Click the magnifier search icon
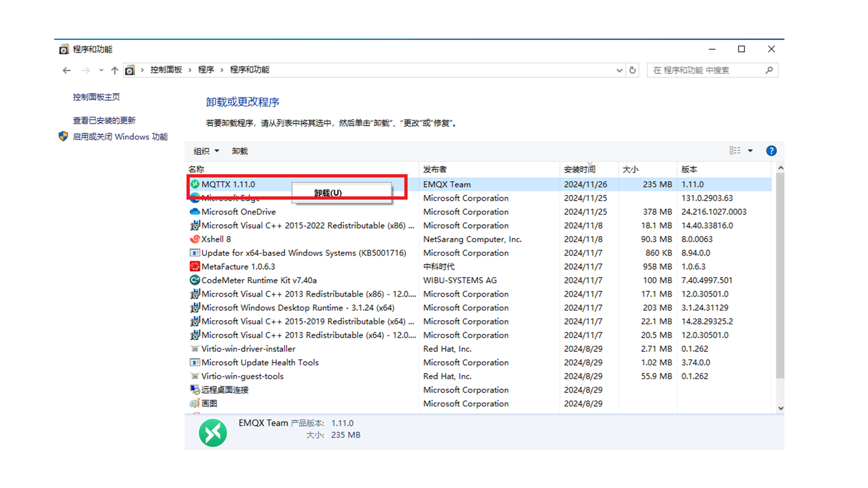 click(x=769, y=70)
